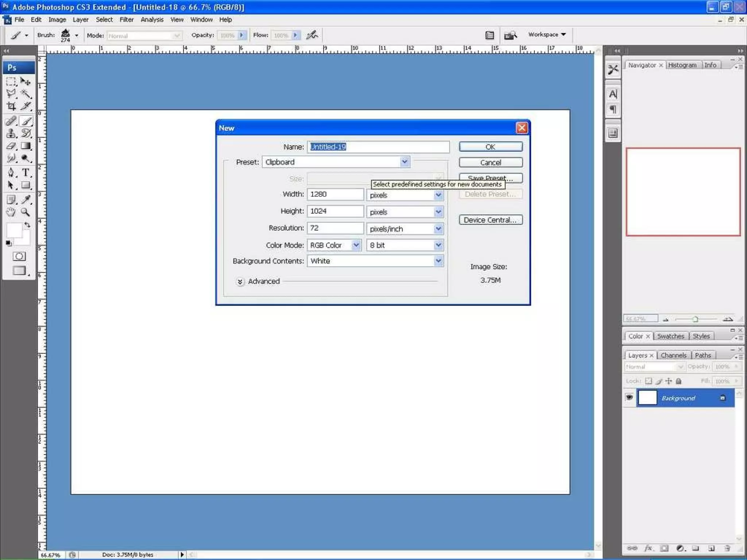Toggle airbrush mode in options bar
The width and height of the screenshot is (747, 560).
[312, 35]
